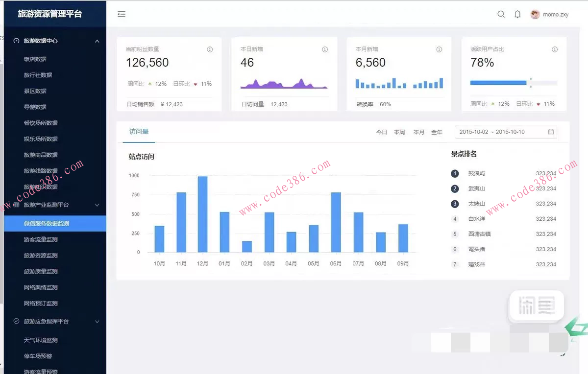The height and width of the screenshot is (374, 588).
Task: Open 饭店数据 in the sidebar
Action: tap(35, 59)
